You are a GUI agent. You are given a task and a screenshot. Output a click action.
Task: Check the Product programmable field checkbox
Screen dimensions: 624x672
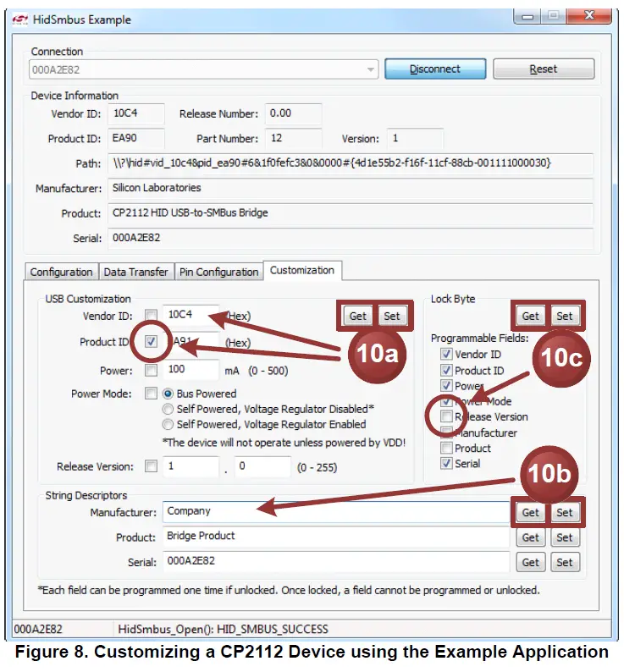pyautogui.click(x=446, y=448)
